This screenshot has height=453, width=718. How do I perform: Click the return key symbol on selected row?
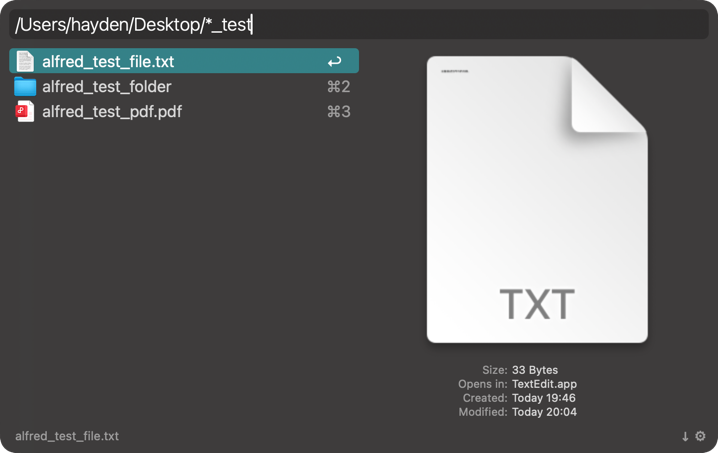tap(334, 62)
